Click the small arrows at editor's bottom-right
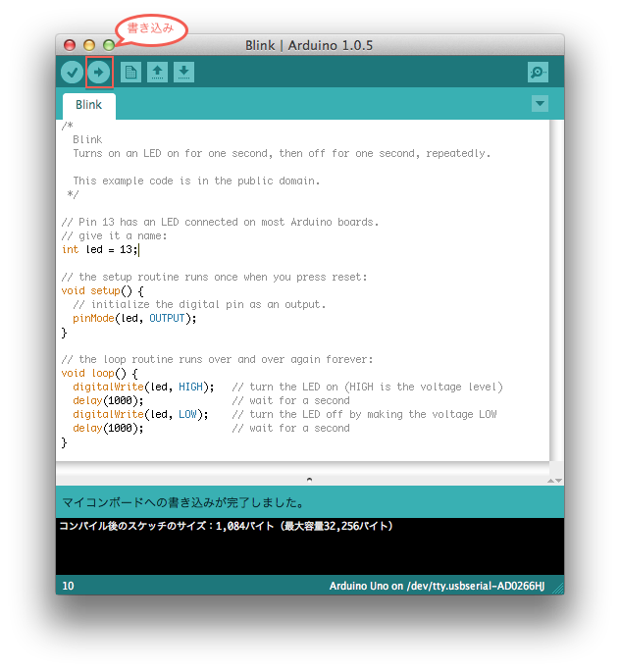Screen dimensions: 620x672 554,481
